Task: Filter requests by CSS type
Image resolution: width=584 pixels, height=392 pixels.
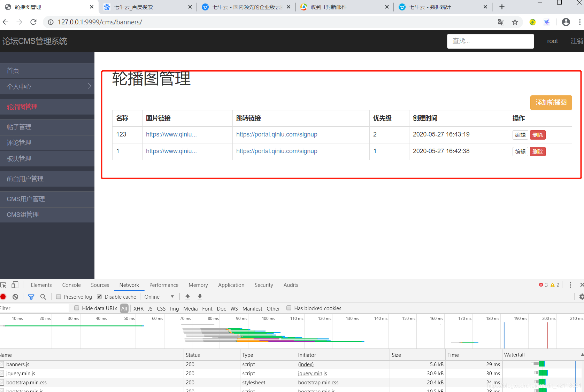Action: coord(161,308)
